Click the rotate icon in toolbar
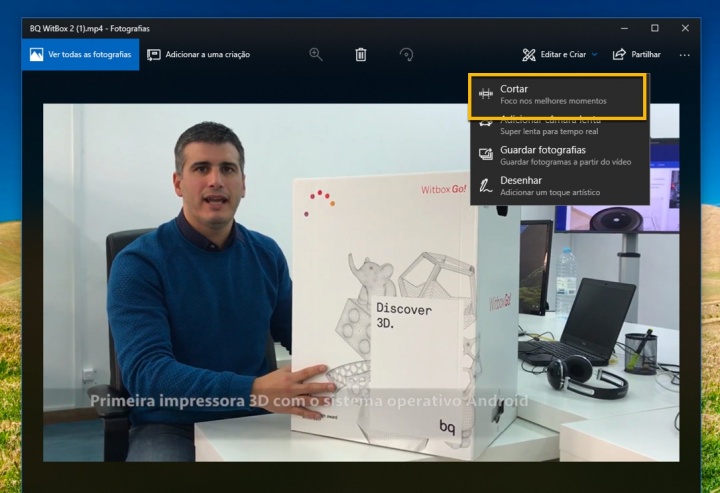Viewport: 720px width, 493px height. pos(406,54)
